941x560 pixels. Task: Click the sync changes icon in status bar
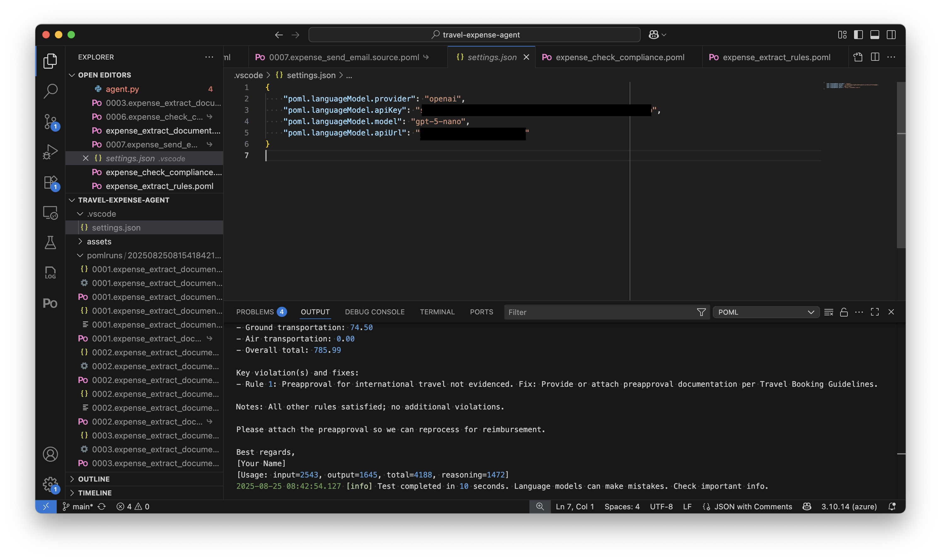tap(102, 506)
